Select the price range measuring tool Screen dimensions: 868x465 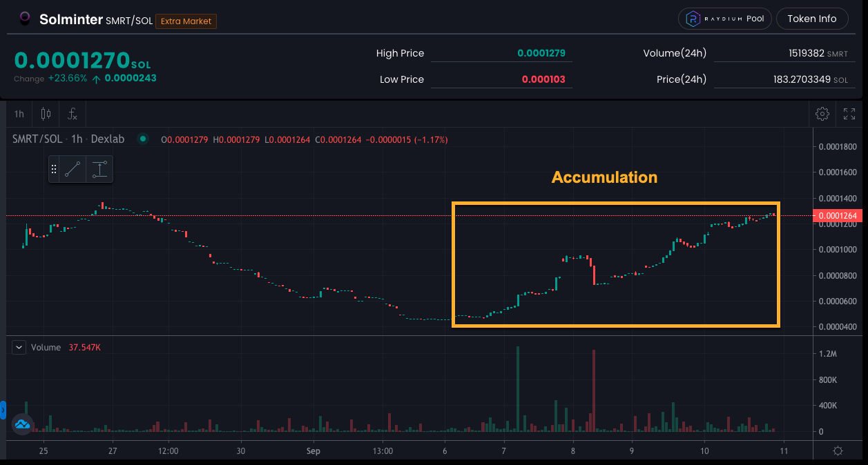pos(100,169)
